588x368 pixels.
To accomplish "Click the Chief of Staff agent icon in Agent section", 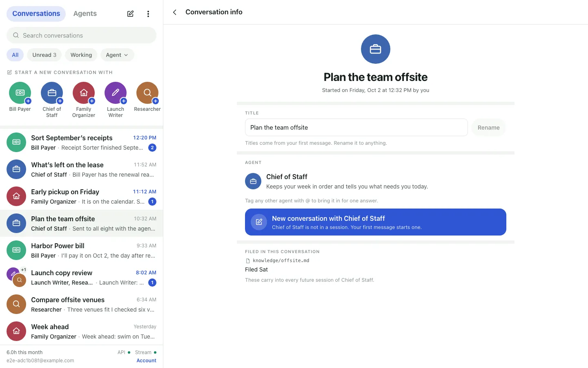I will tap(253, 181).
